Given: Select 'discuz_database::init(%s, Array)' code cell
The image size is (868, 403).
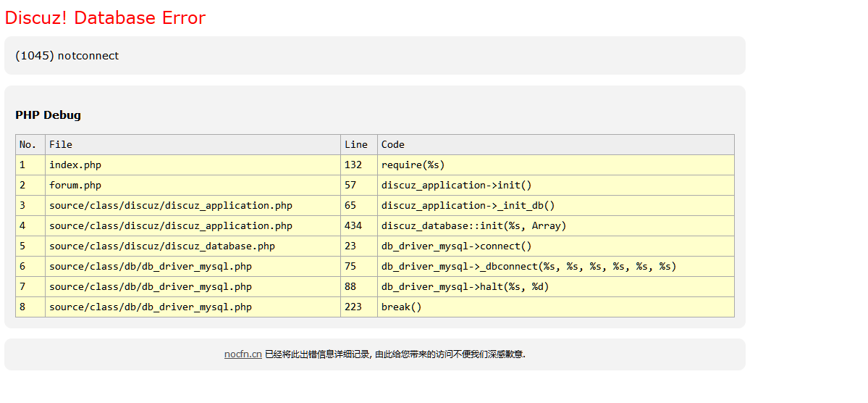Looking at the screenshot, I should click(556, 226).
